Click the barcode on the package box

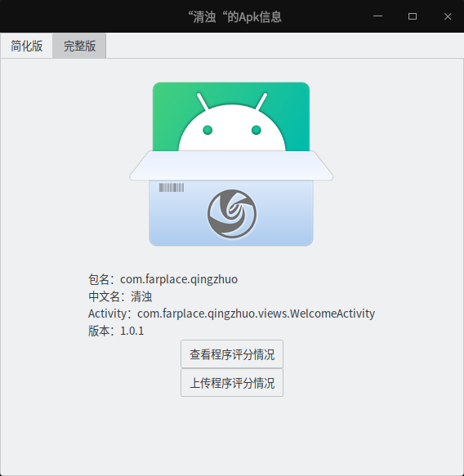point(172,188)
